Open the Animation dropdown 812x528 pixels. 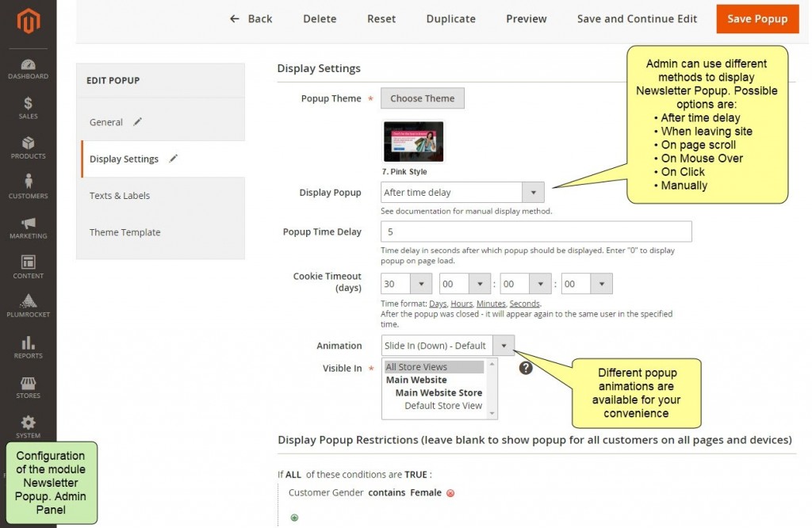504,346
